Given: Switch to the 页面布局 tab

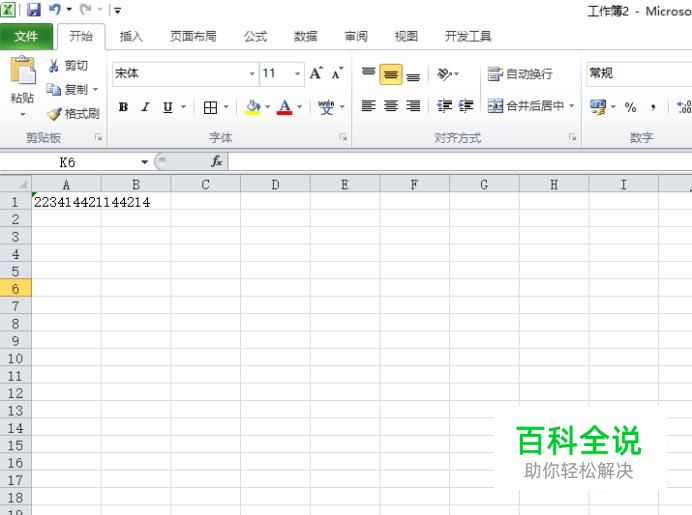Looking at the screenshot, I should [x=193, y=36].
